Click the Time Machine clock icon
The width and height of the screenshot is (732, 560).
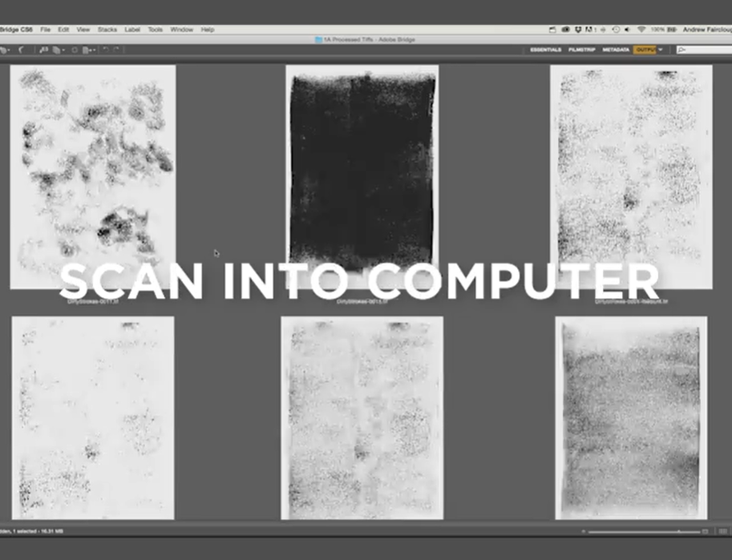(615, 30)
